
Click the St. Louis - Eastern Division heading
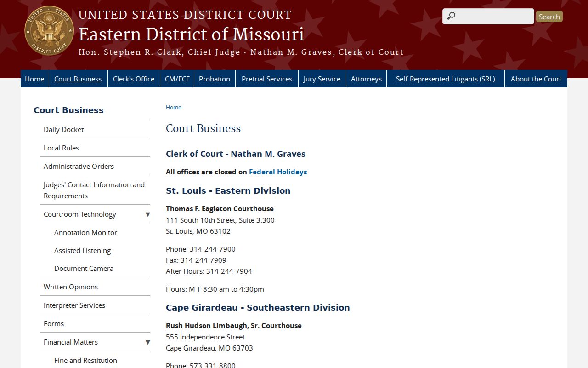click(x=228, y=190)
